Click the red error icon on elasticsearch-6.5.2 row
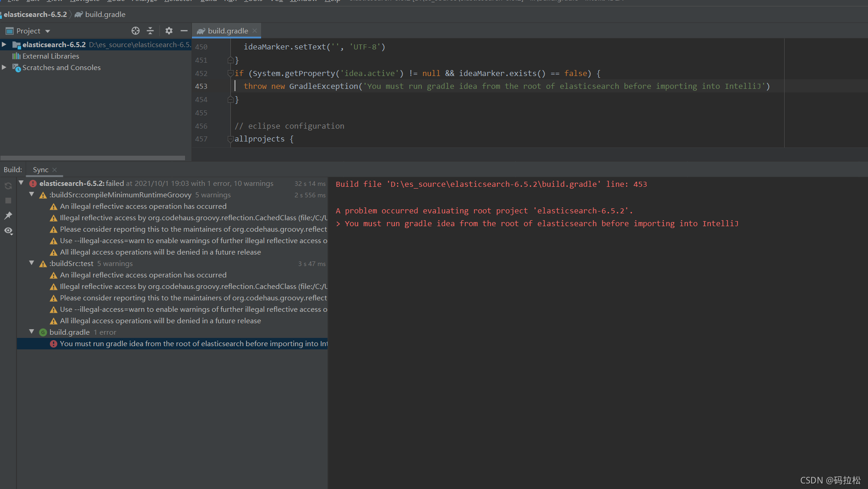 pos(33,183)
